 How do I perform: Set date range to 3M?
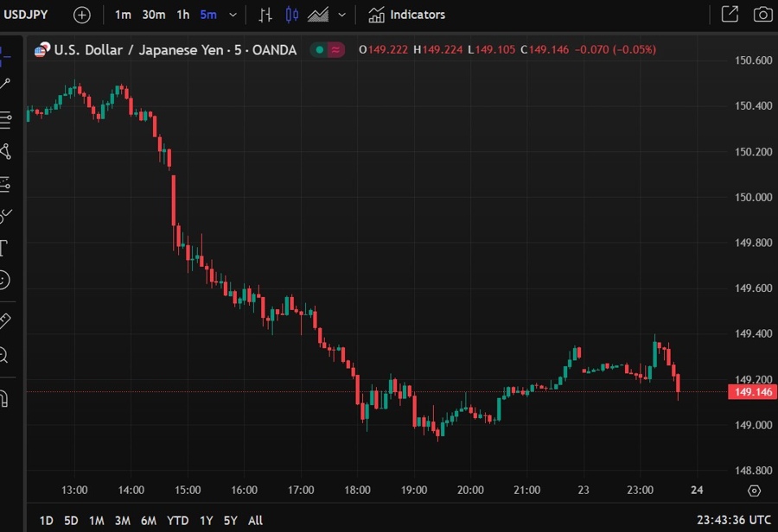(123, 521)
